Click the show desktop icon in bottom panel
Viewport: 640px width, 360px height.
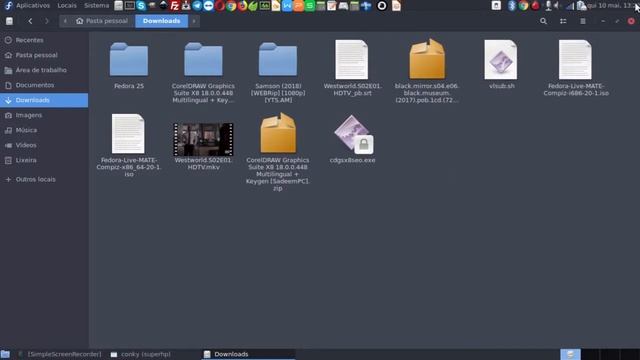(x=5, y=354)
